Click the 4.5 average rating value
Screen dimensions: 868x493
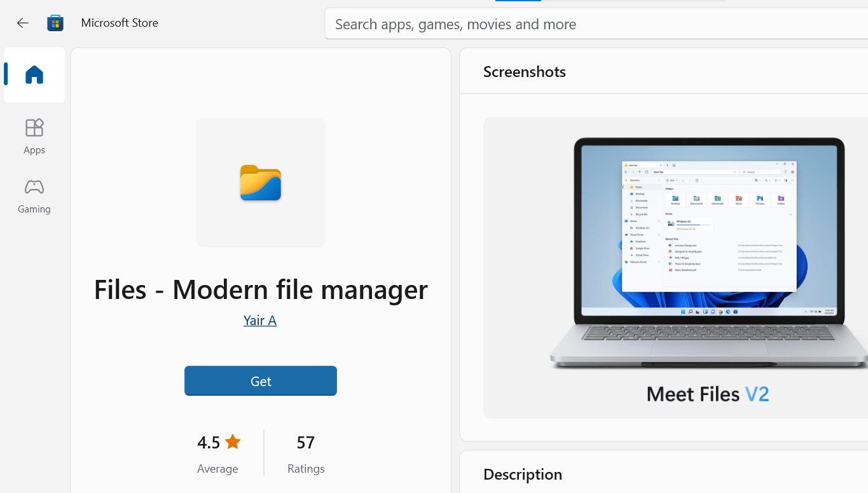pos(209,442)
